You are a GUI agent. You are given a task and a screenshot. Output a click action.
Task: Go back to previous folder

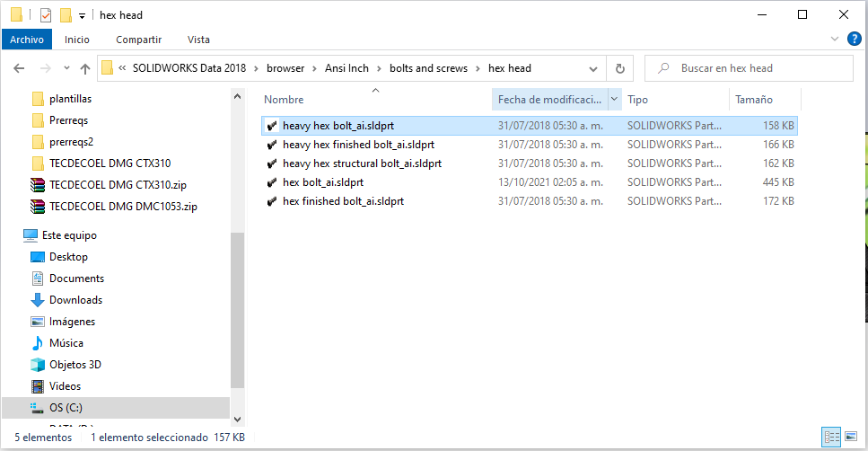click(19, 68)
